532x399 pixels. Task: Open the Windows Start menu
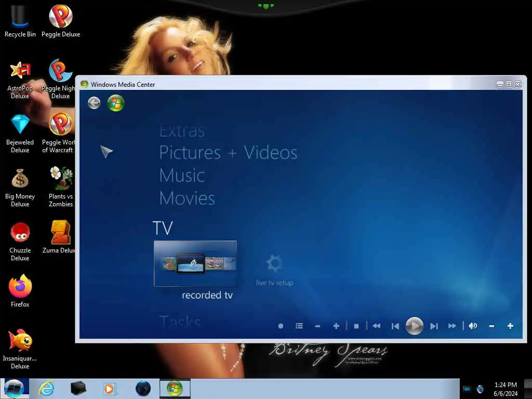click(14, 389)
